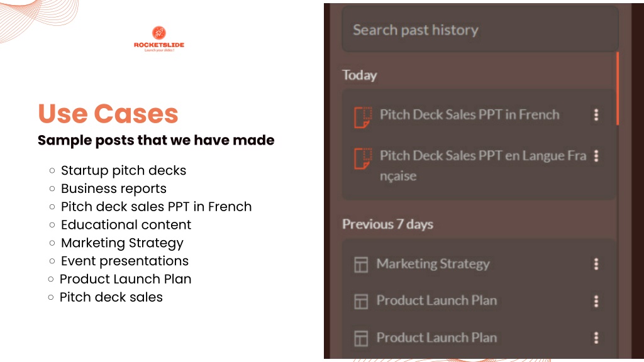The image size is (644, 362).
Task: Open Pitch Deck Sales PPT en Langue Française entry
Action: tap(482, 165)
